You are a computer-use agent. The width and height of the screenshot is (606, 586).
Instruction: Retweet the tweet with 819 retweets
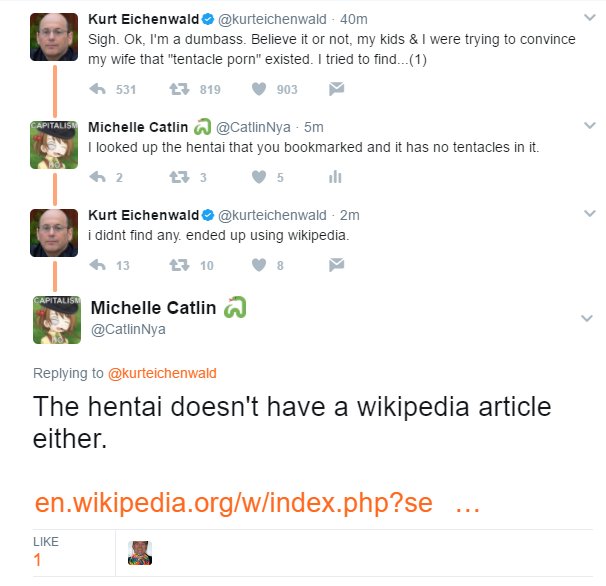pos(179,89)
